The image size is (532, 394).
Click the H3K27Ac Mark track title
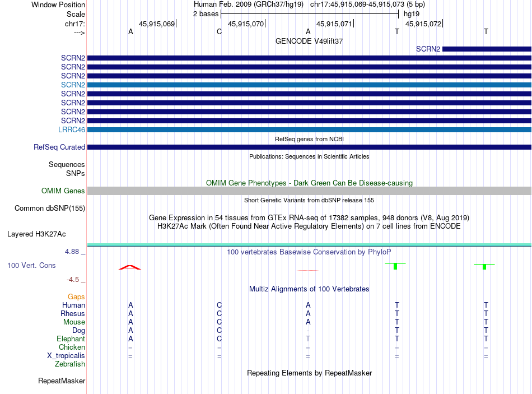click(x=309, y=226)
